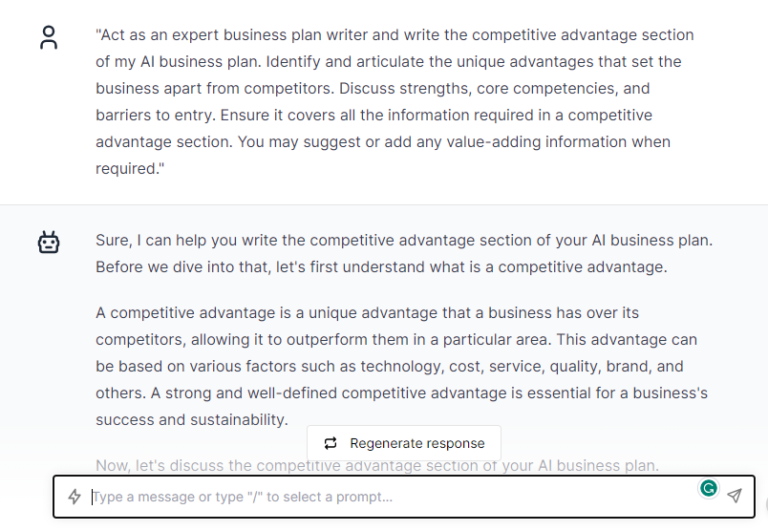Click line "advantage section. You may suggest"

[x=383, y=142]
